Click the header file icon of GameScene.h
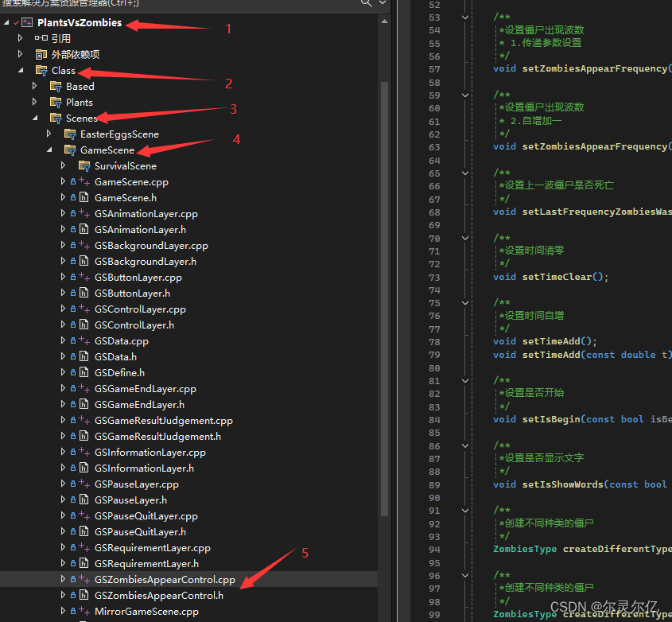This screenshot has height=622, width=672. pyautogui.click(x=84, y=197)
